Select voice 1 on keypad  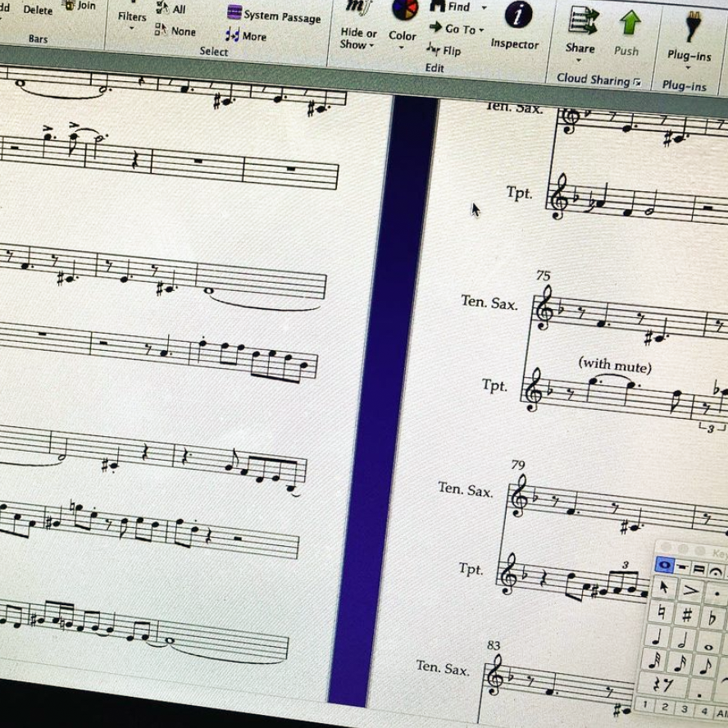[644, 704]
